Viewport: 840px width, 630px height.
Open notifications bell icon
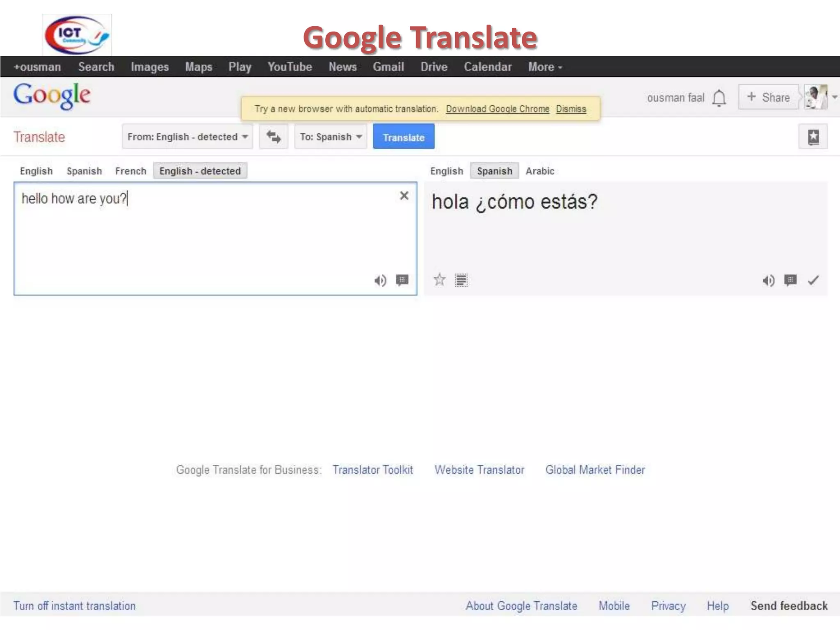tap(719, 98)
